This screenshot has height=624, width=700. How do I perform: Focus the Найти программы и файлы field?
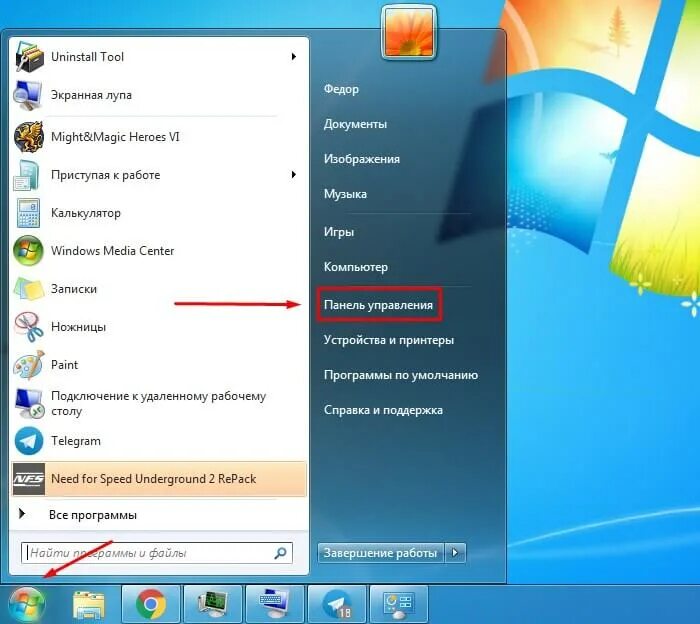157,553
